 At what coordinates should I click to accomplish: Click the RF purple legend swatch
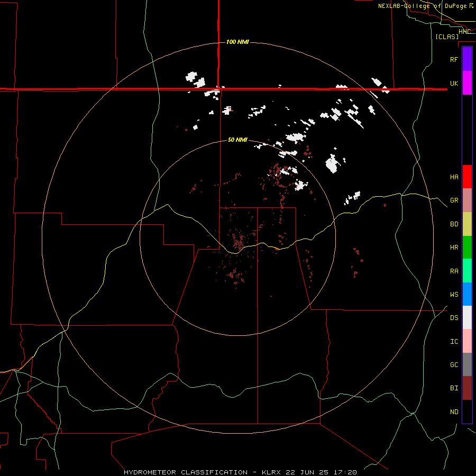click(x=467, y=59)
